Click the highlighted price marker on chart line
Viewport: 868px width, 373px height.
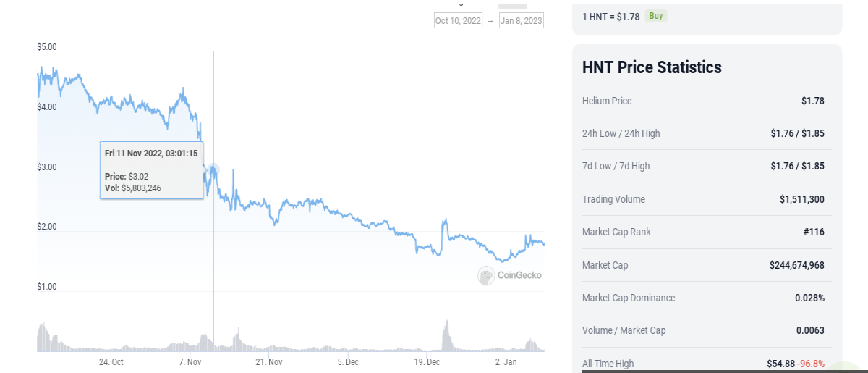tap(213, 171)
